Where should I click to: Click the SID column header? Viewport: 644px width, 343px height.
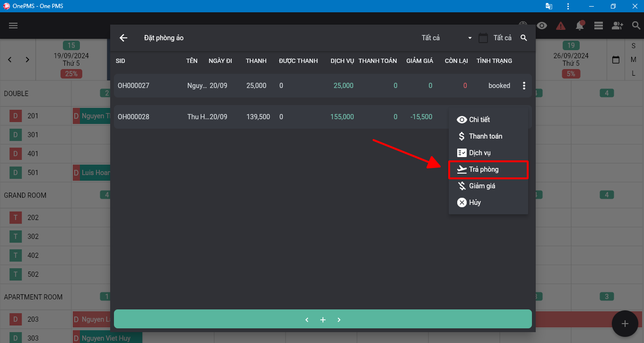pyautogui.click(x=121, y=61)
